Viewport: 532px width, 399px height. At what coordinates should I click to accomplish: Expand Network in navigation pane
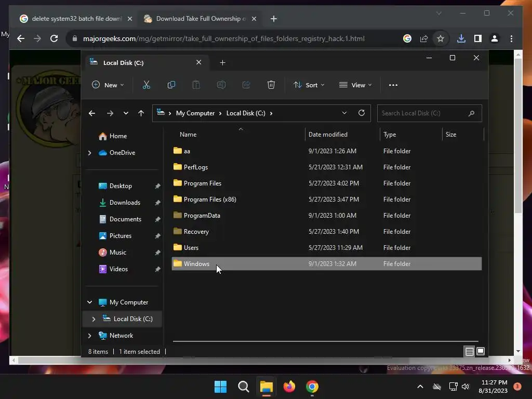[x=89, y=336]
